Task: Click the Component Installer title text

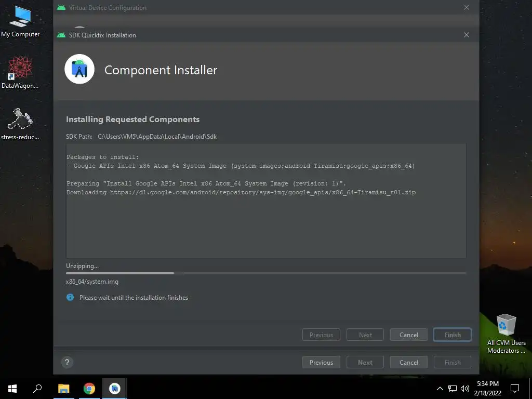Action: click(161, 70)
